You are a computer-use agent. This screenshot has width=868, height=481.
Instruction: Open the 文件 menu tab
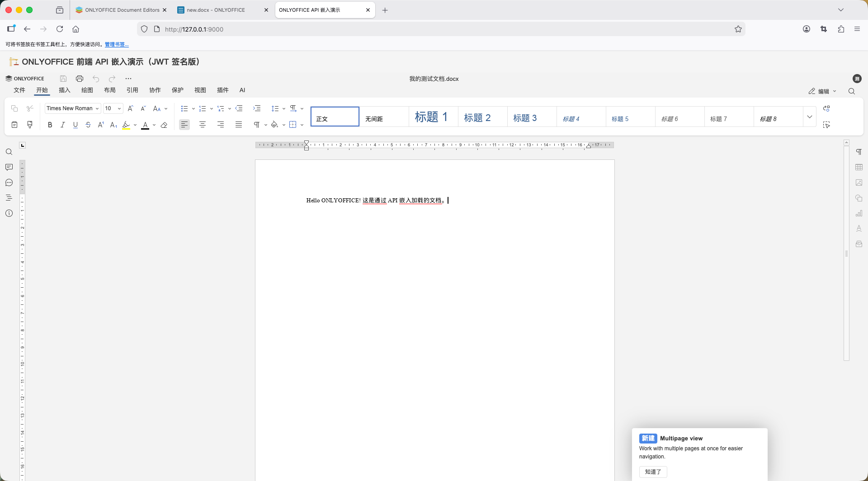click(x=19, y=90)
